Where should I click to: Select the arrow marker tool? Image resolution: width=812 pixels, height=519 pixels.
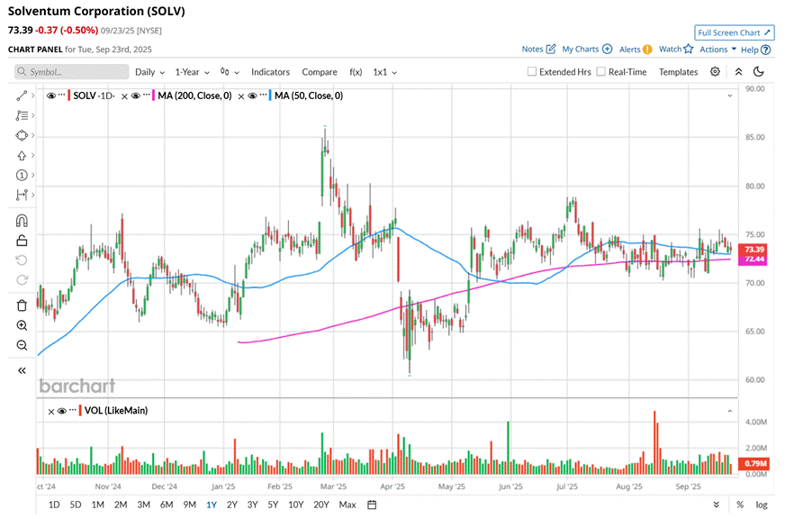[x=22, y=156]
